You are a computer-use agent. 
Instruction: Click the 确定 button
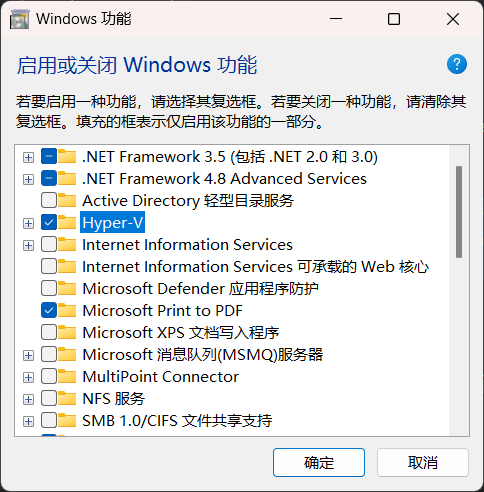coord(319,463)
